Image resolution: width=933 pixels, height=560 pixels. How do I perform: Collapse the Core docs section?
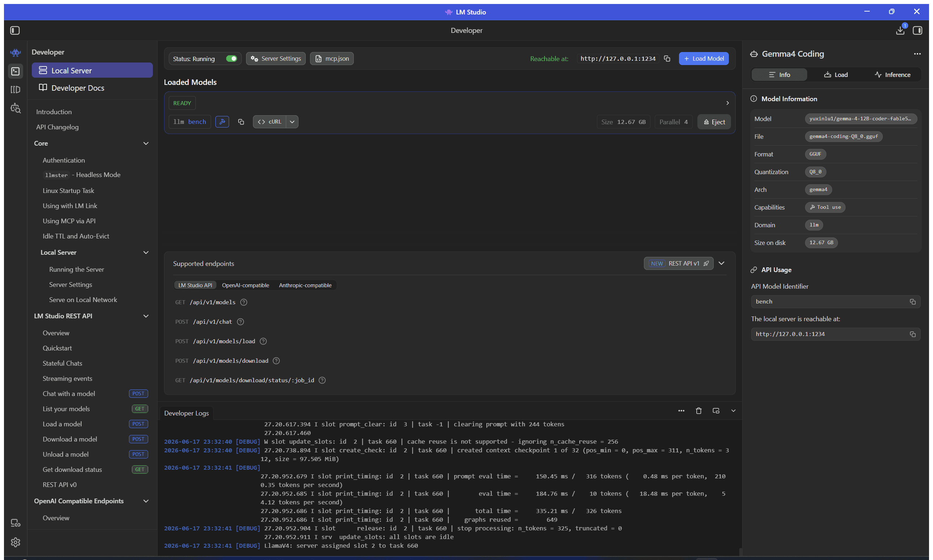coord(146,143)
